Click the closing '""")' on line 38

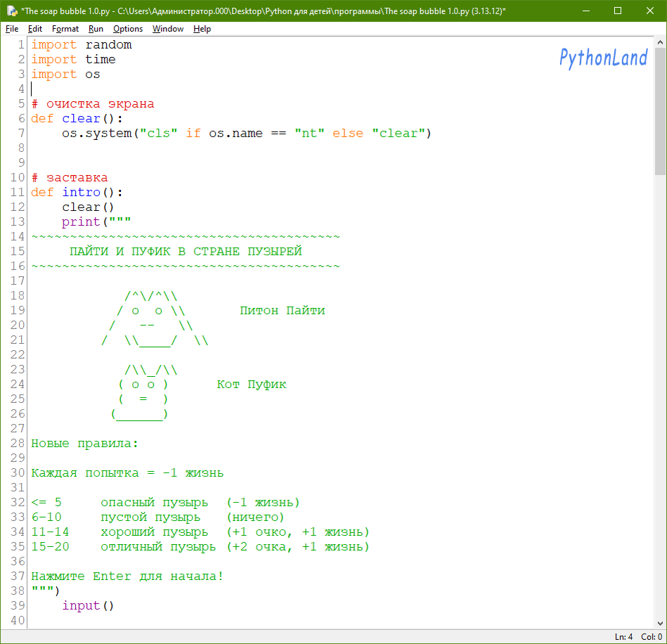click(x=46, y=591)
